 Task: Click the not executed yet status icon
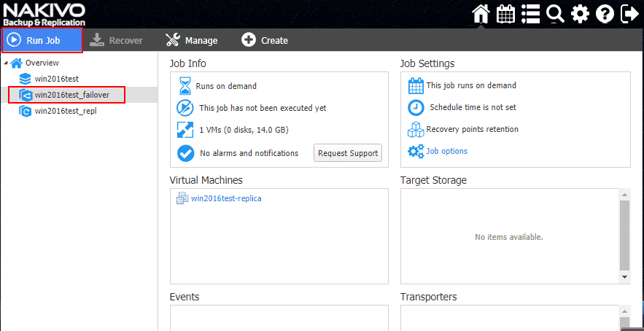click(x=185, y=108)
